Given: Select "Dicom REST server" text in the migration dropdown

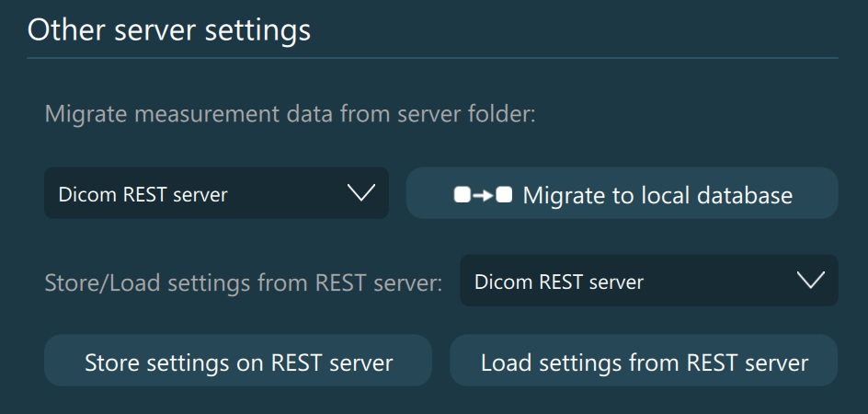Looking at the screenshot, I should click(143, 194).
